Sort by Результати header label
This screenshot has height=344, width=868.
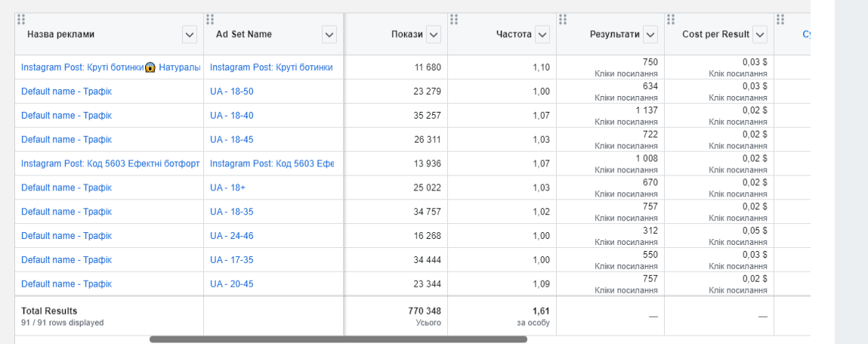pyautogui.click(x=614, y=34)
